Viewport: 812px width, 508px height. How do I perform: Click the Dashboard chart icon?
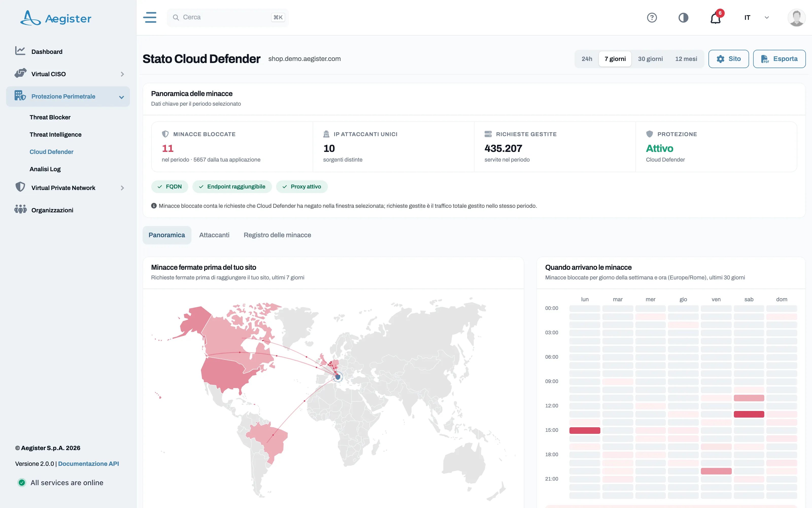[x=20, y=51]
